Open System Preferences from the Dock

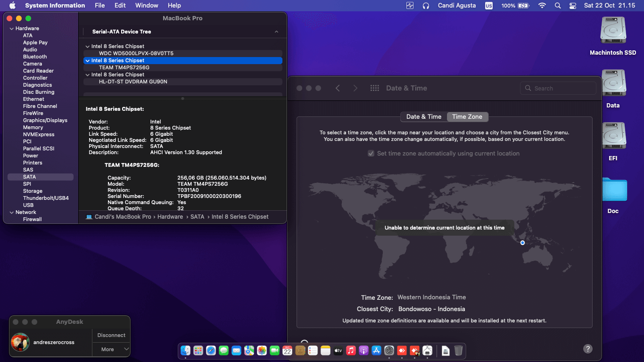click(389, 351)
